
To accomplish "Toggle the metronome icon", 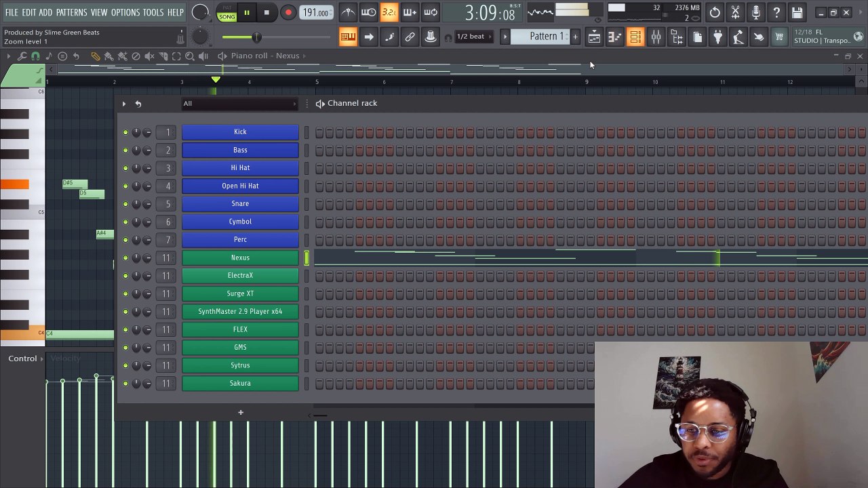I will pyautogui.click(x=348, y=12).
